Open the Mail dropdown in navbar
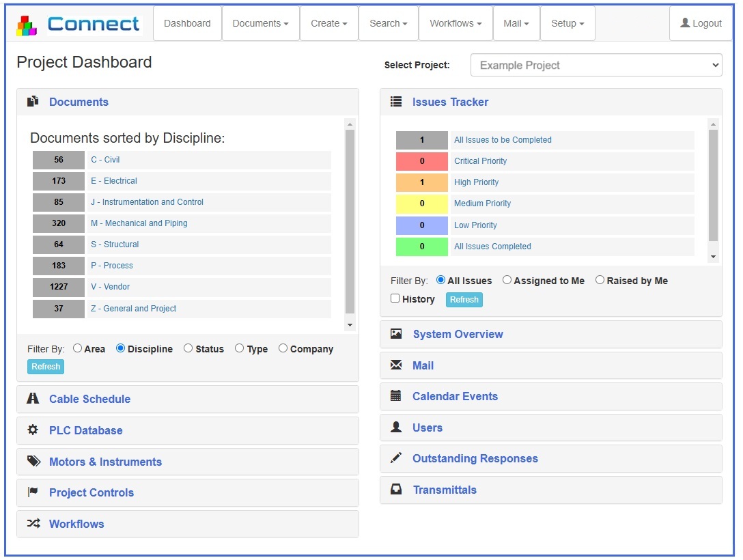The image size is (743, 560). click(x=516, y=23)
